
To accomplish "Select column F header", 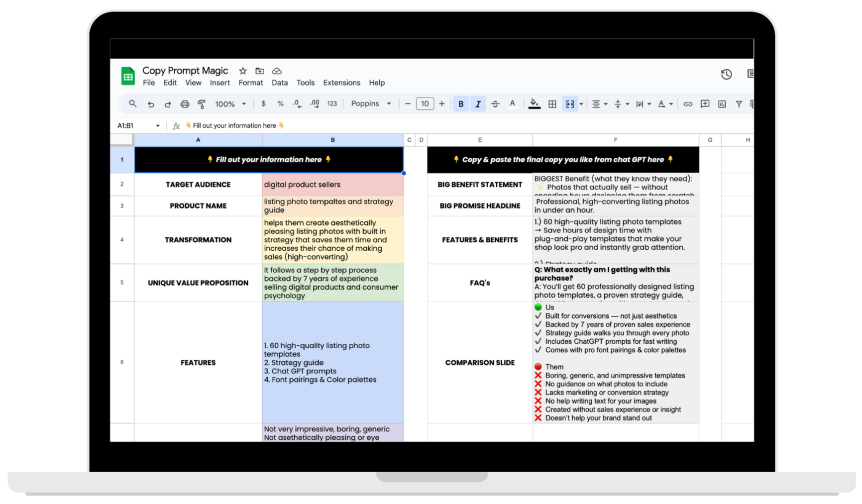I will pos(616,140).
